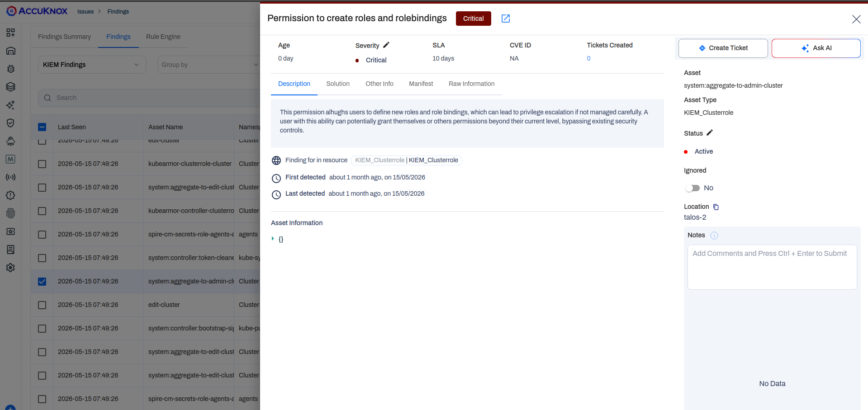Sort by the Last Seen column header
Viewport: 868px width, 410px height.
point(71,127)
